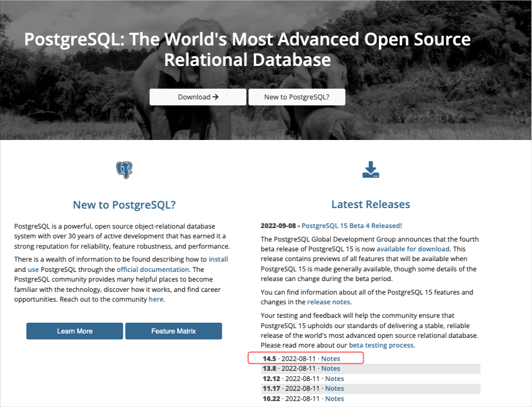
Task: Open Notes for version 14.5
Action: coord(330,358)
